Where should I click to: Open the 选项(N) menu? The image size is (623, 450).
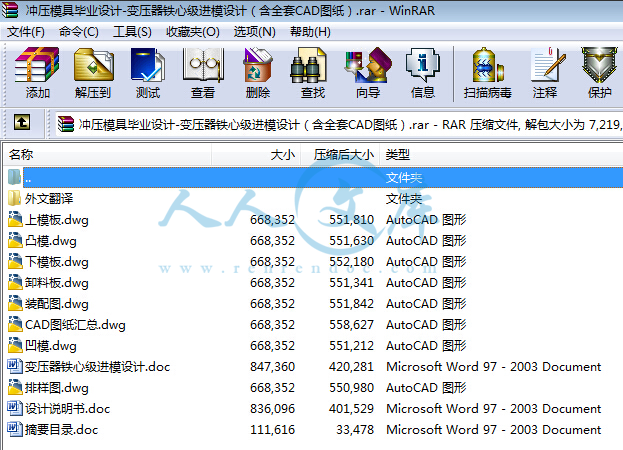pos(254,32)
